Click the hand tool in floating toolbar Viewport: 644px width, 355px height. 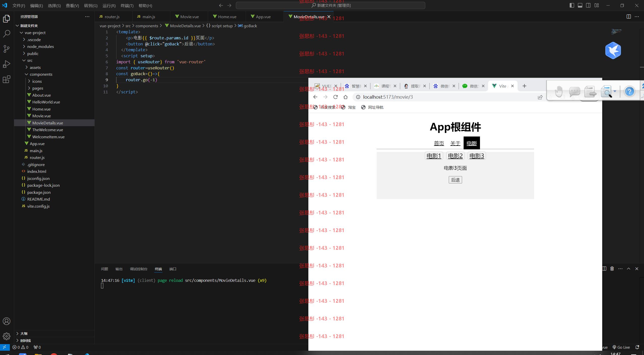pyautogui.click(x=559, y=91)
